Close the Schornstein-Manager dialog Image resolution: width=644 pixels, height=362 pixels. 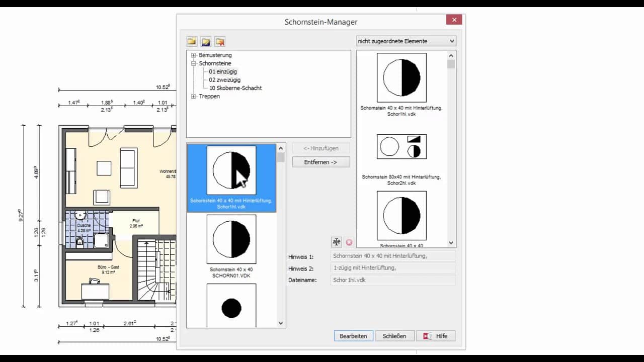[454, 20]
